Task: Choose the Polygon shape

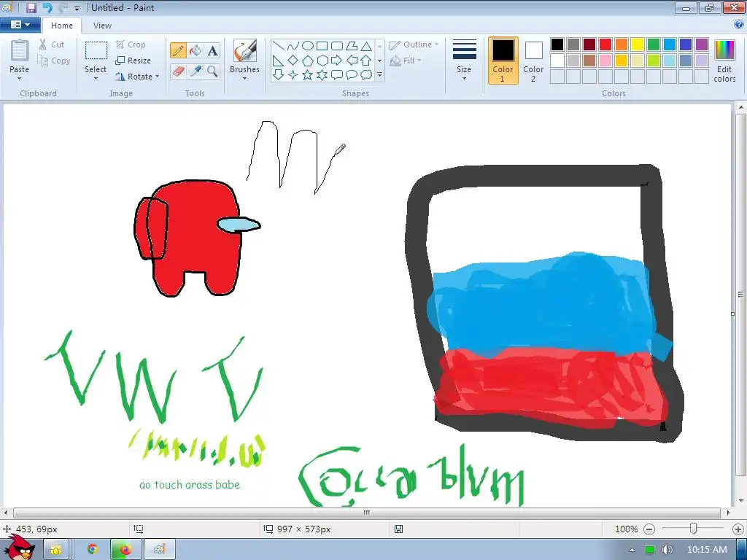Action: [x=352, y=46]
